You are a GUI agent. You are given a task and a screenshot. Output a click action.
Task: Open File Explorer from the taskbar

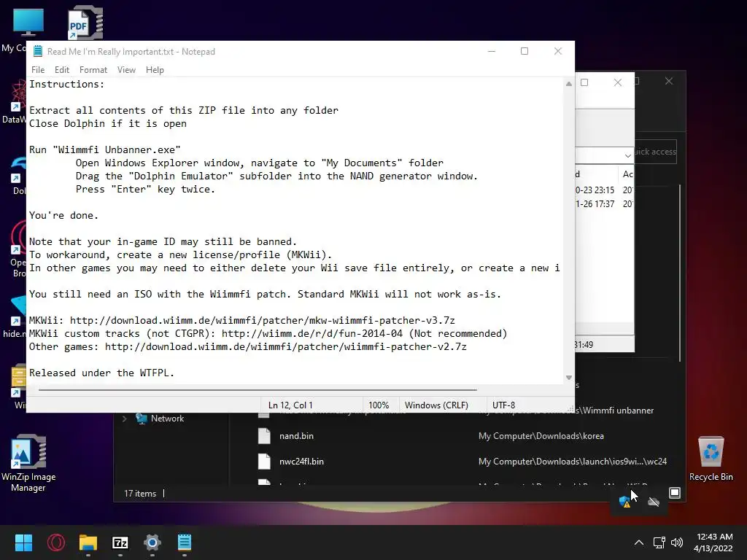coord(88,542)
